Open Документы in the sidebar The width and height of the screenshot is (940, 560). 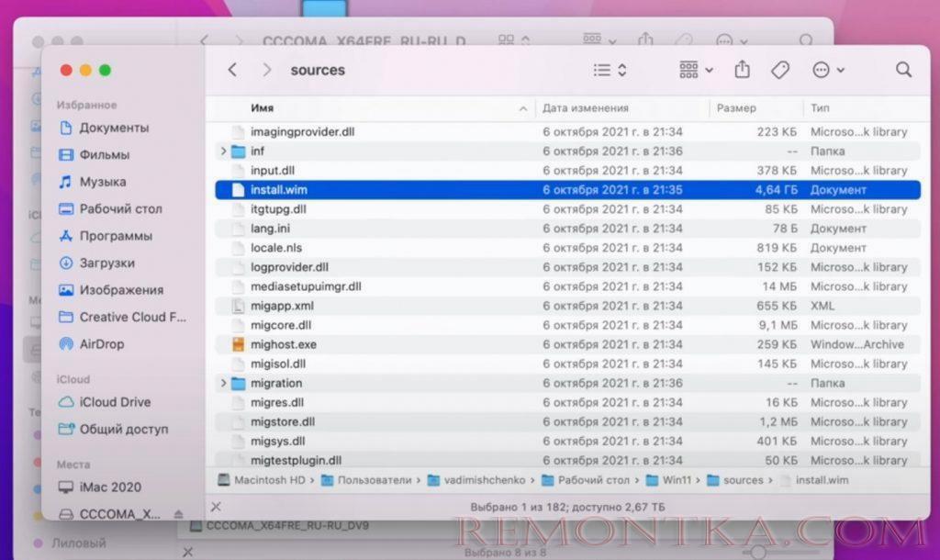[104, 128]
